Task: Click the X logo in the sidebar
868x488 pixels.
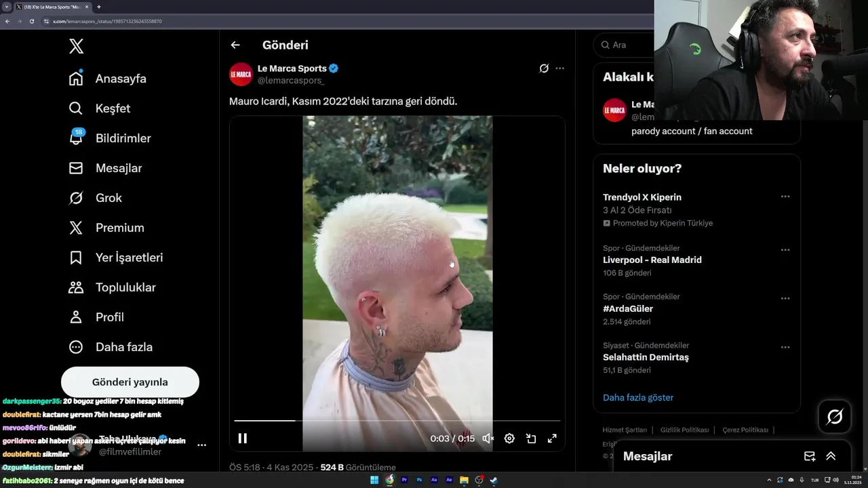Action: (76, 46)
